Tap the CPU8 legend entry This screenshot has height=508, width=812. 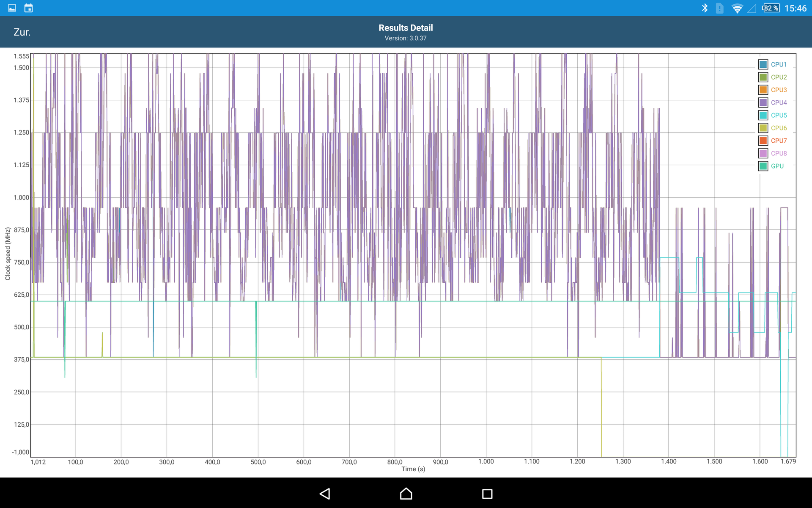779,153
